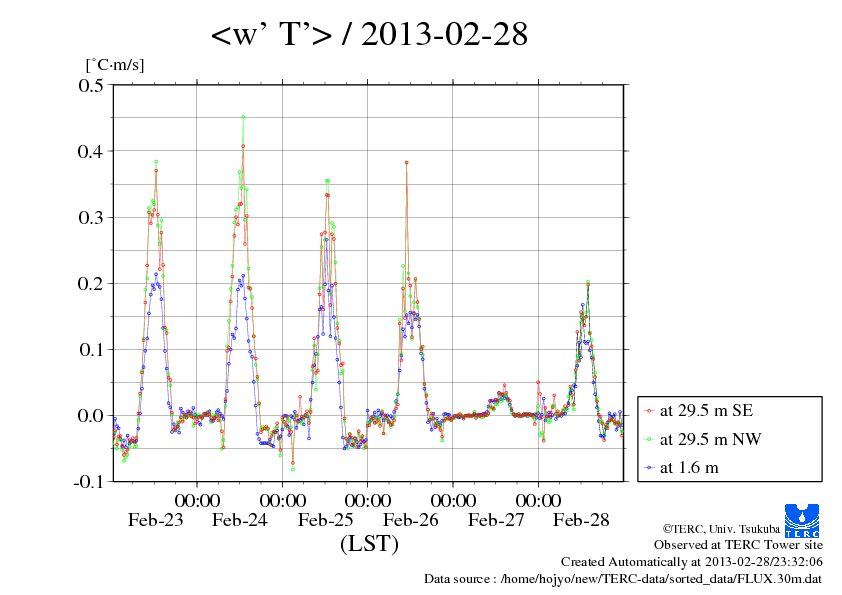842x595 pixels.
Task: Click the y-axis value '0.2'
Action: click(x=90, y=284)
